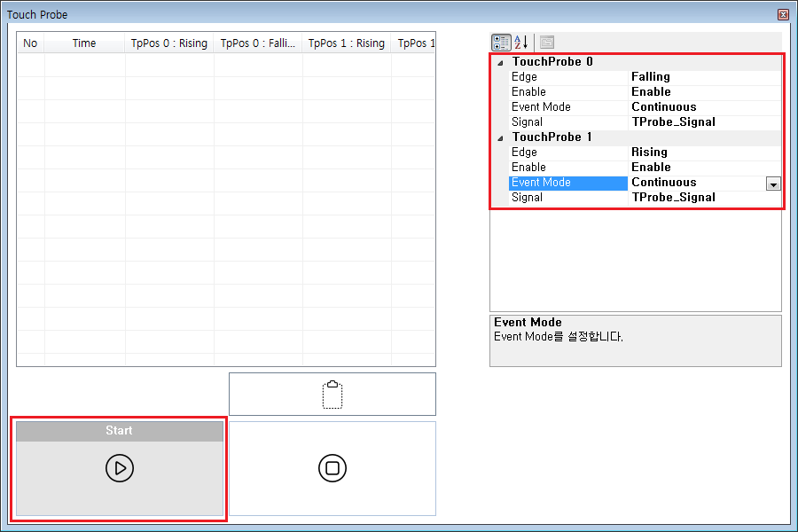Sort properties alphabetically with A-Z icon
This screenshot has height=532, width=798.
(x=521, y=42)
